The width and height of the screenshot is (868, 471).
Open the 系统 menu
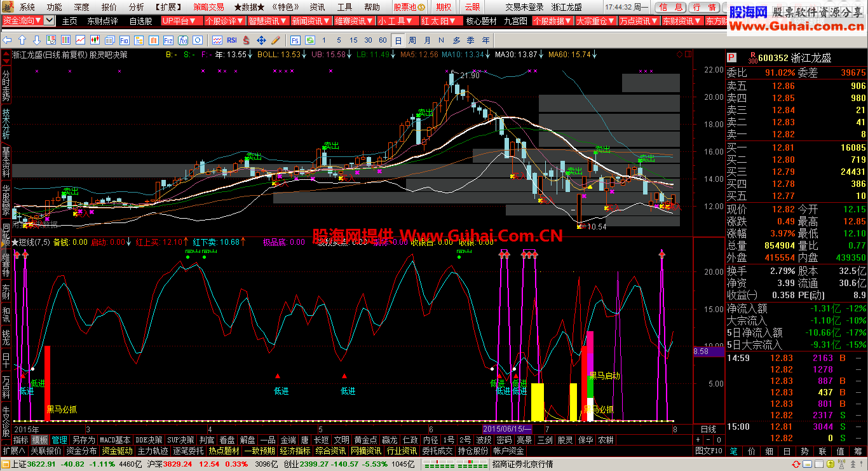click(x=27, y=7)
